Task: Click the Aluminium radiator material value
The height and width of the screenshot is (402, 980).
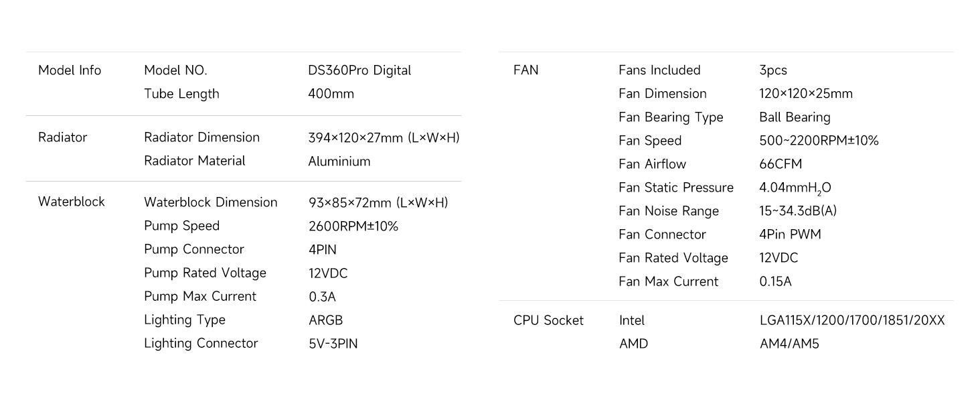Action: (339, 161)
